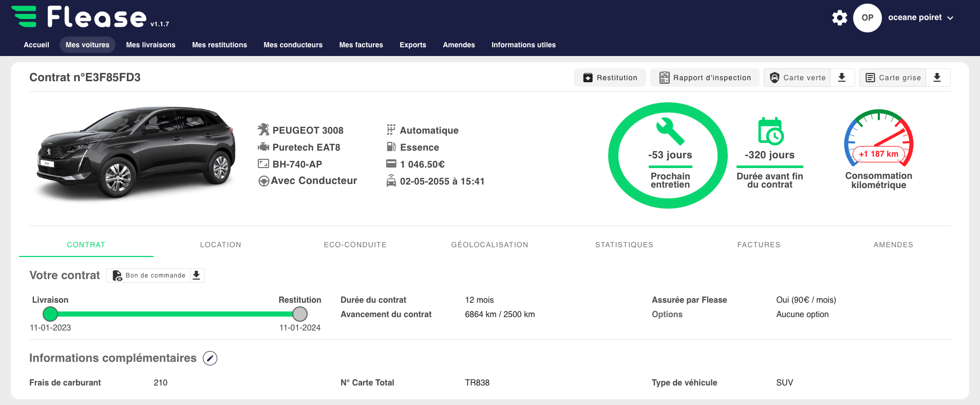Viewport: 980px width, 405px height.
Task: Click the calendar clock contract duration icon
Action: [x=770, y=131]
